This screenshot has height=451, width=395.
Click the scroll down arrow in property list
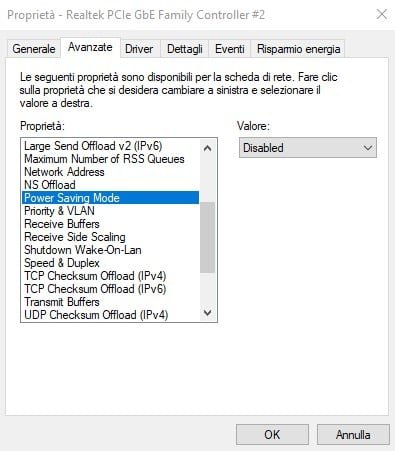[x=207, y=313]
